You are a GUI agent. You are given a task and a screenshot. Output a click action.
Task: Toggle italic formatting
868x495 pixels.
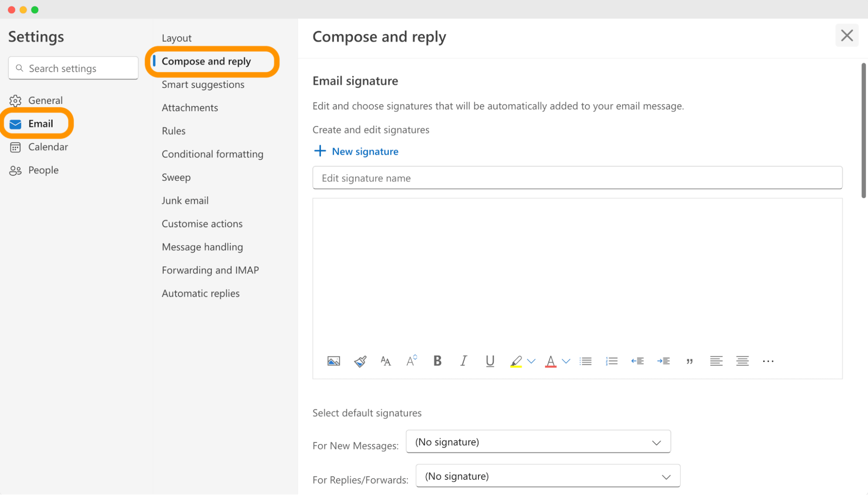pos(463,361)
